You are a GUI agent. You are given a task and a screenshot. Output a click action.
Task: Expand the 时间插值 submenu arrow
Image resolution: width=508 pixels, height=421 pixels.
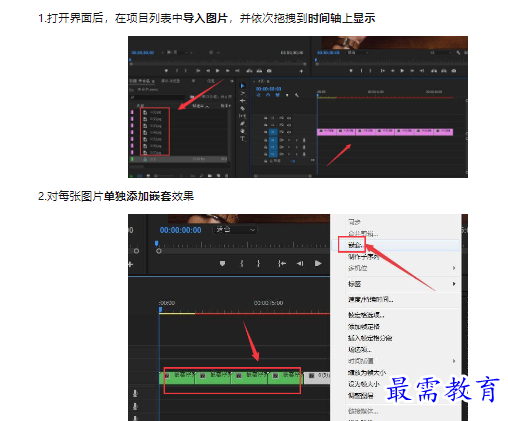pyautogui.click(x=454, y=361)
